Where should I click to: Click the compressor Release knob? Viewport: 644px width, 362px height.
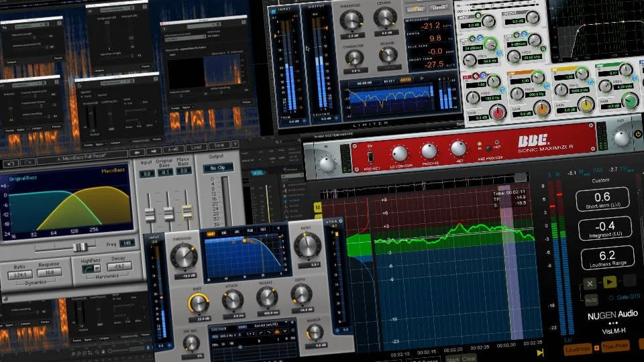point(266,297)
